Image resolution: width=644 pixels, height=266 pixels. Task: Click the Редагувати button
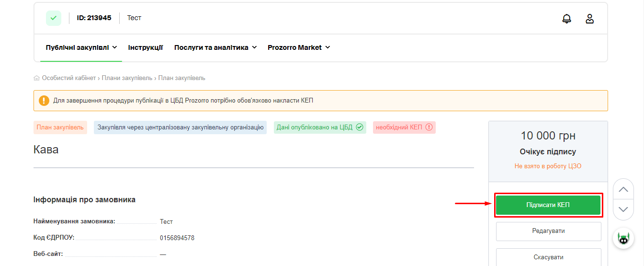tap(548, 231)
